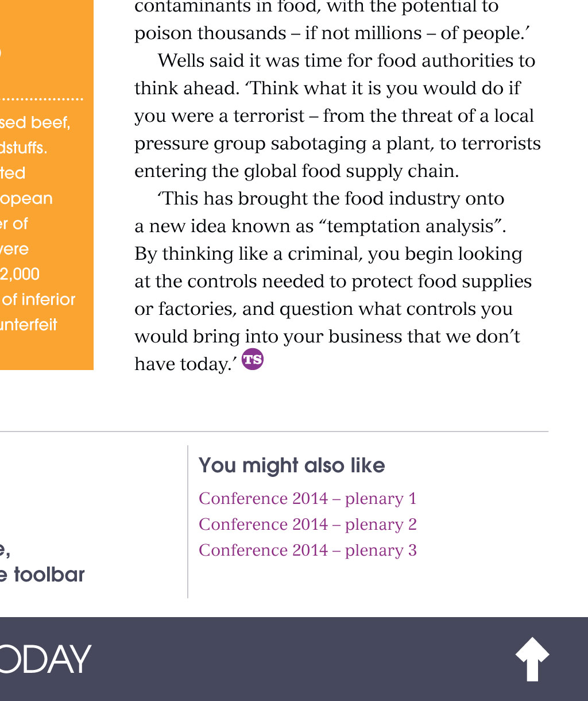Click the horizontal divider below the article
This screenshot has height=701, width=588.
pos(274,432)
